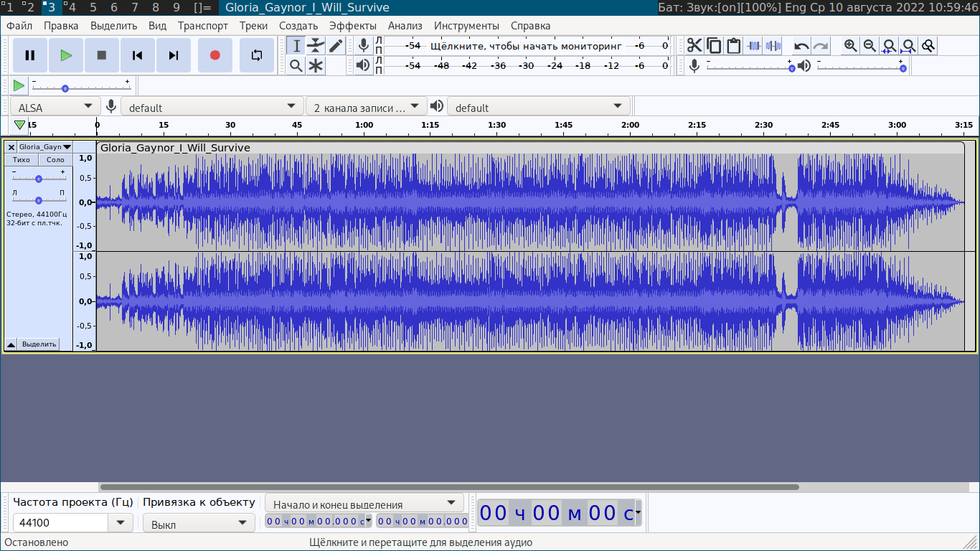The width and height of the screenshot is (980, 551).
Task: Skip to start of the track
Action: (138, 55)
